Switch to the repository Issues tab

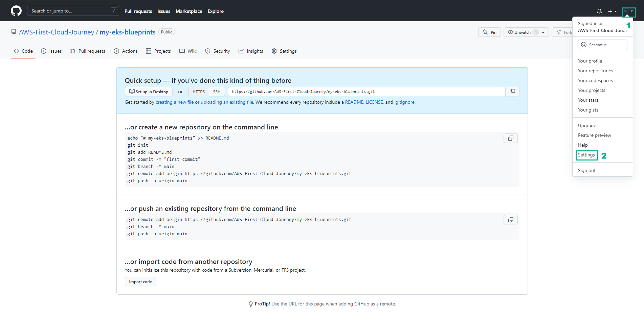51,51
